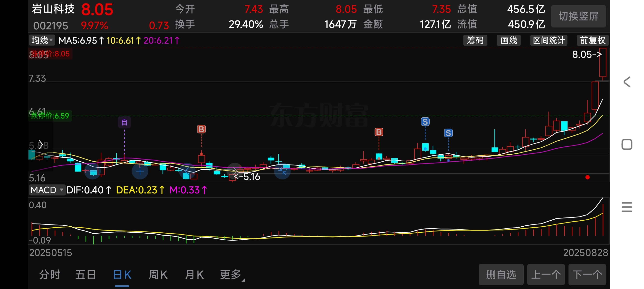Tap the red dot indicator near chart bottom
The image size is (644, 289).
[587, 177]
